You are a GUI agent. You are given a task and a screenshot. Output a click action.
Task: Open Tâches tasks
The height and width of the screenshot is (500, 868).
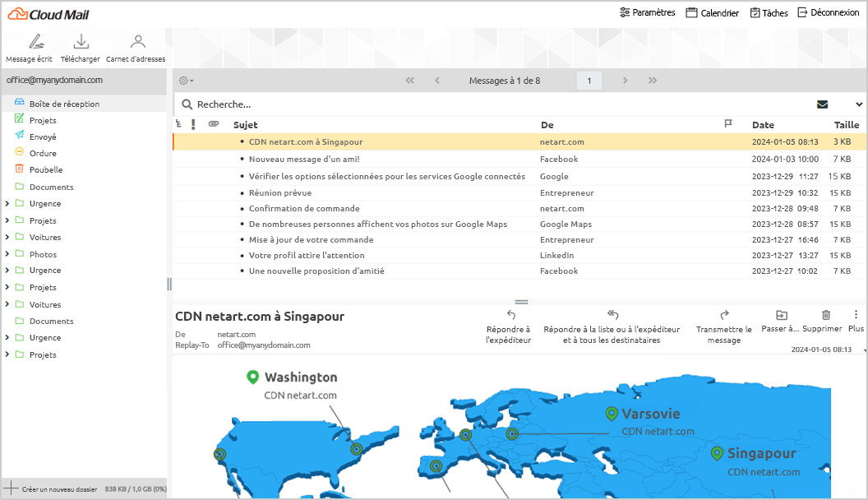coord(769,12)
